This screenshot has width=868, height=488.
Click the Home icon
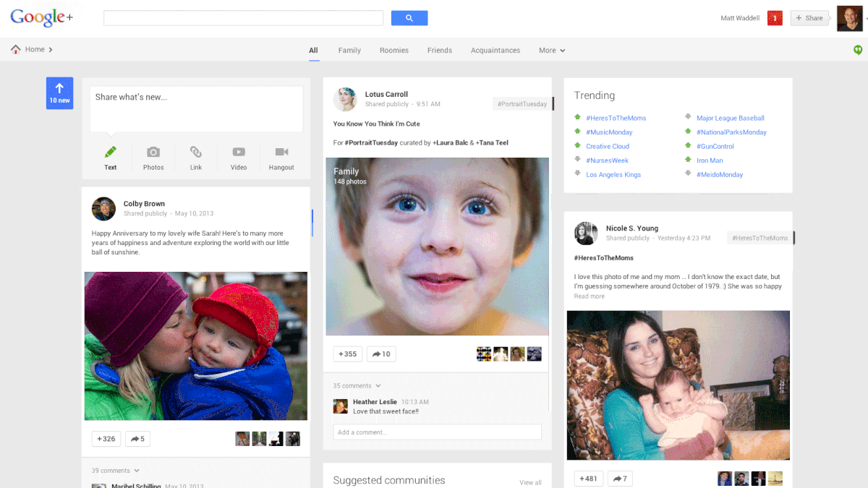pos(16,49)
